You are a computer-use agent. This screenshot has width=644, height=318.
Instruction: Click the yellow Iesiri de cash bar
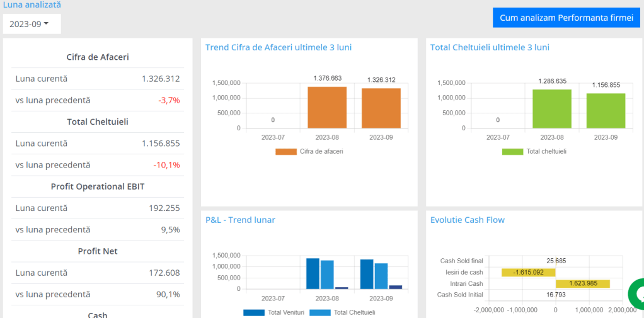pos(528,273)
